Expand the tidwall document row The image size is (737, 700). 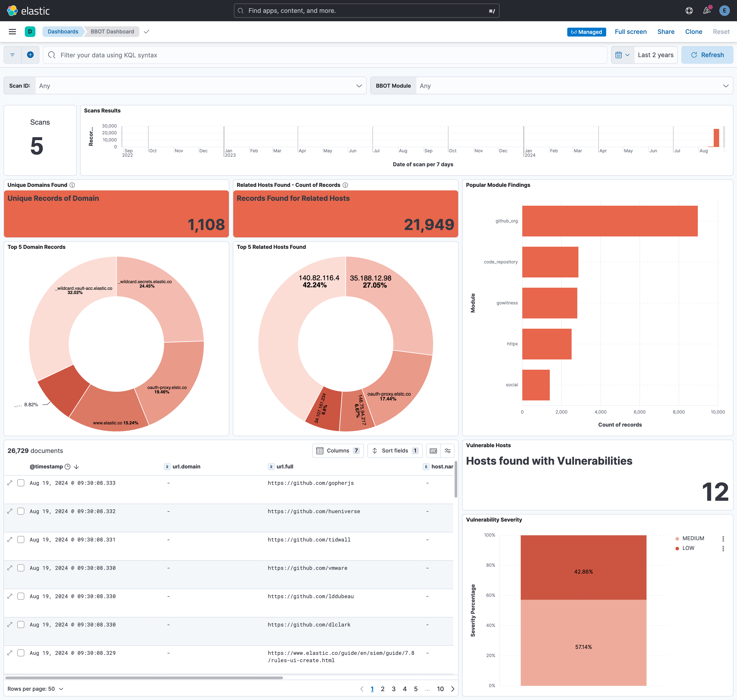10,540
